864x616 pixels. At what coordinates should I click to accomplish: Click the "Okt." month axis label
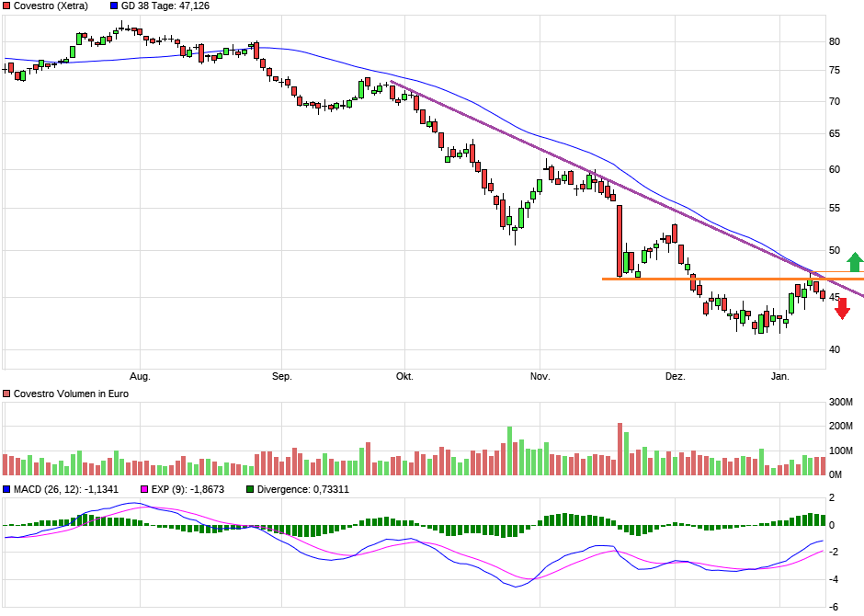404,377
